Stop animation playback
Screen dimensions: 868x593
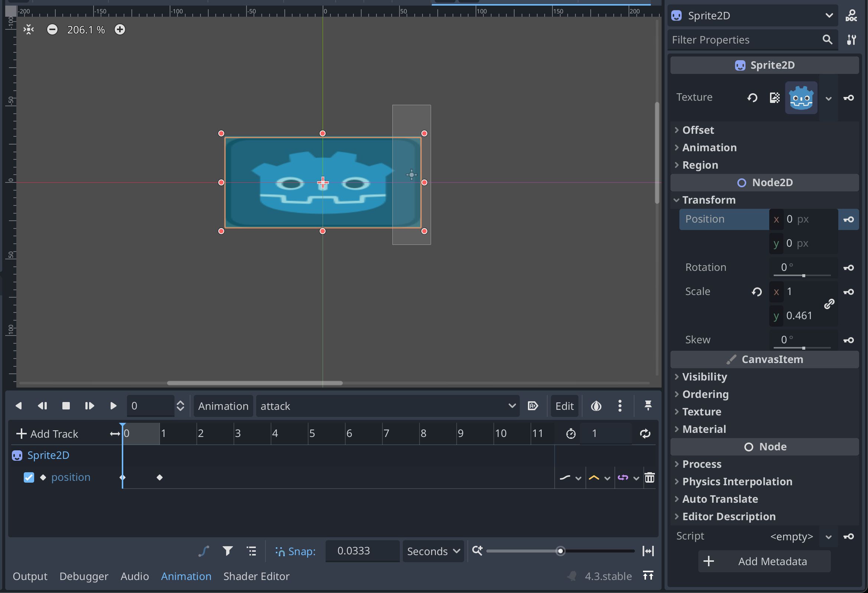click(66, 406)
